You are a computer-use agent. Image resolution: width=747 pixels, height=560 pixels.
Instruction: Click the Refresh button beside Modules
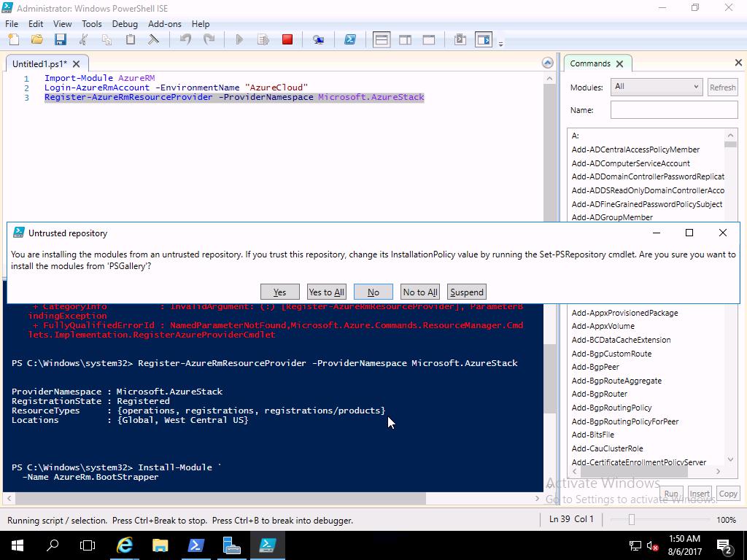tap(723, 87)
